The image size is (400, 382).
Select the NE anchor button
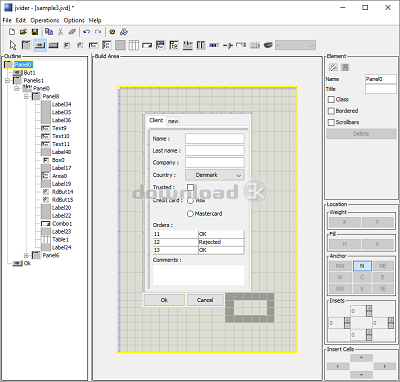(x=383, y=266)
